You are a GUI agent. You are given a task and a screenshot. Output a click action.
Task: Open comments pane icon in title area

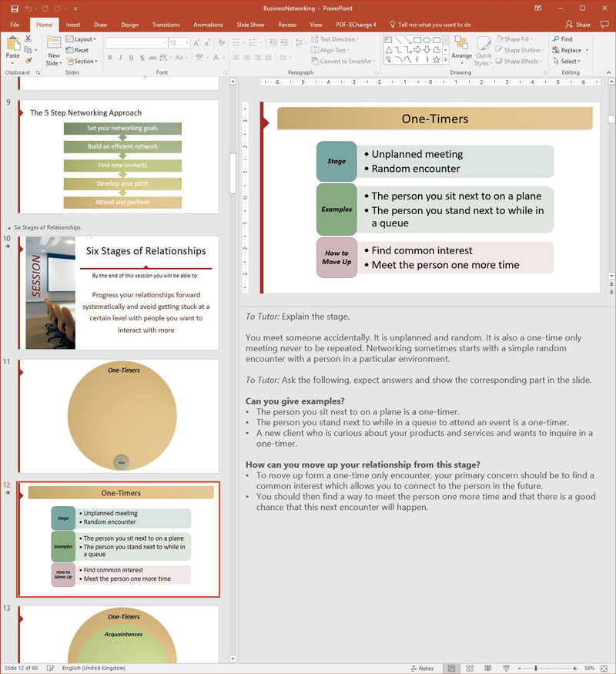coord(604,25)
